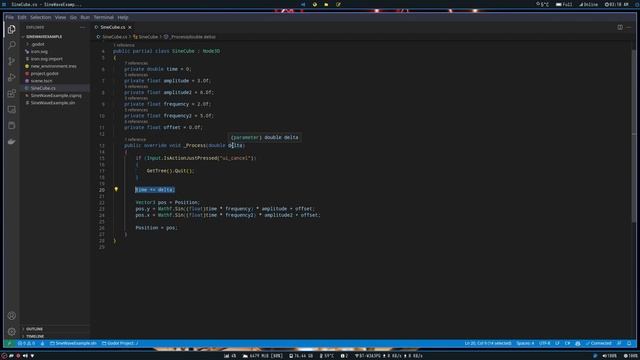Open the Remote Explorer icon in activity bar
Screen dimensions: 640x360
11,109
